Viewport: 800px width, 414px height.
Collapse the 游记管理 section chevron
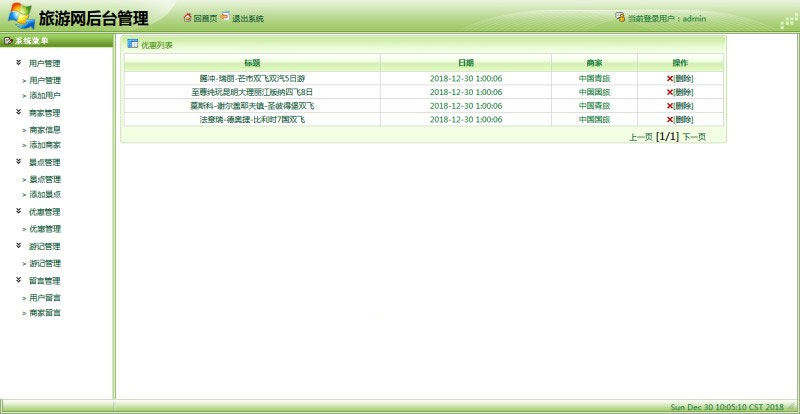point(18,246)
